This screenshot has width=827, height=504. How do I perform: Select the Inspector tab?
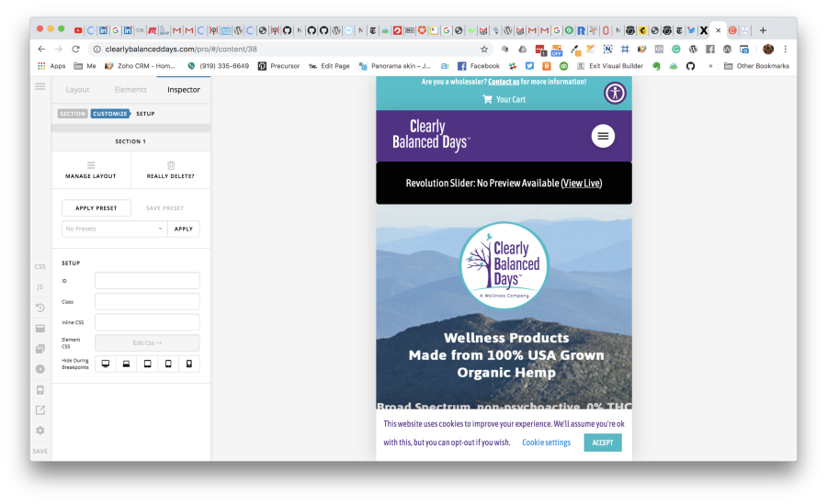(x=184, y=90)
